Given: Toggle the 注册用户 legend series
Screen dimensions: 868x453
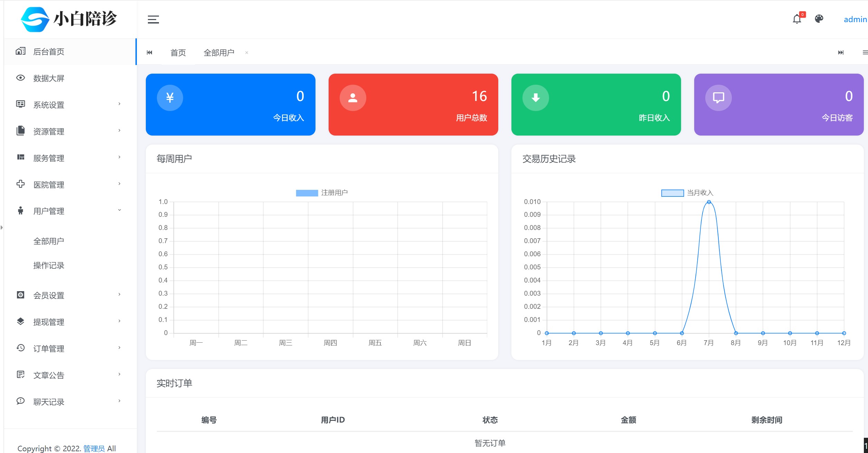Looking at the screenshot, I should (x=322, y=193).
